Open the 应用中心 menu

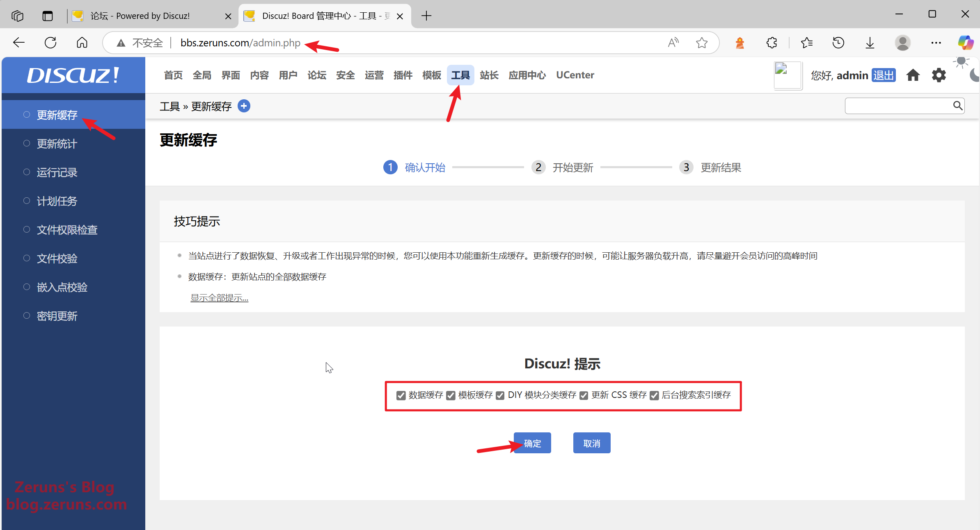(527, 75)
